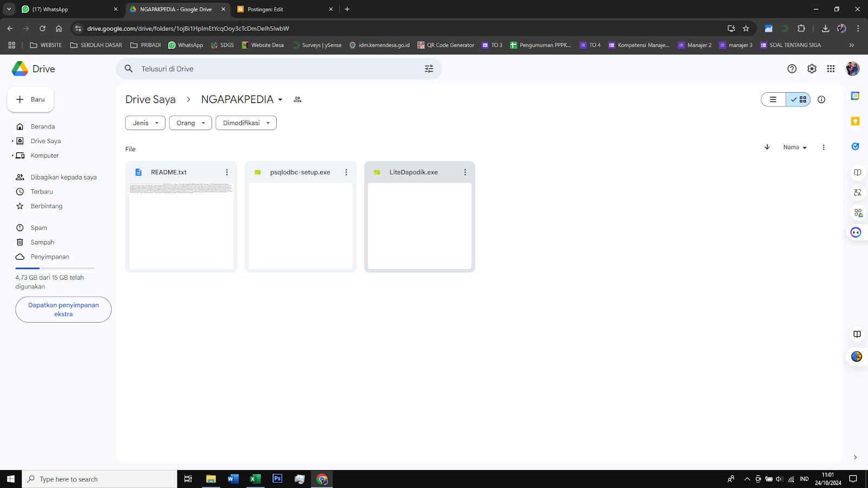Screen dimensions: 868x488
Task: Reload the page
Action: (42, 29)
